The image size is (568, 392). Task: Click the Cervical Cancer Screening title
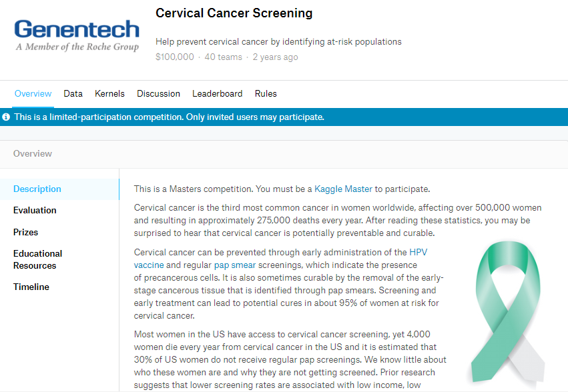[234, 13]
